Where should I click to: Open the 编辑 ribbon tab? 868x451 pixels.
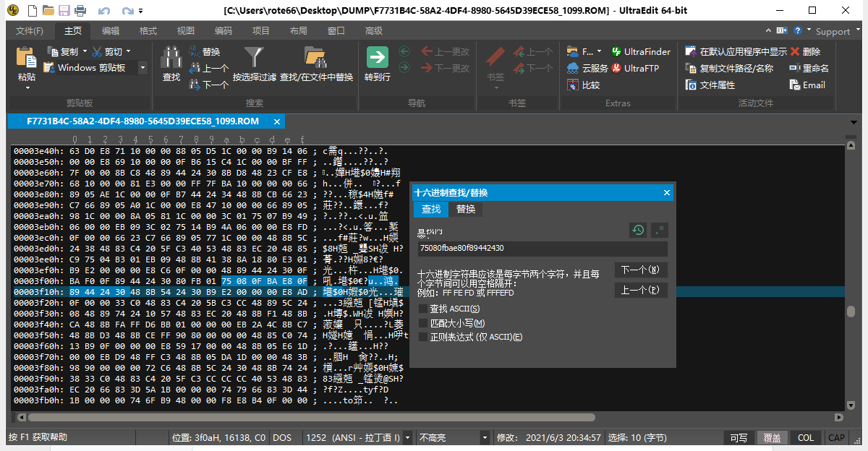tap(111, 31)
